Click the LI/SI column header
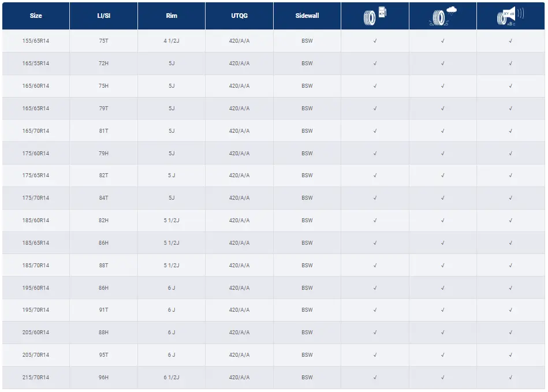This screenshot has width=548, height=392. coord(103,16)
